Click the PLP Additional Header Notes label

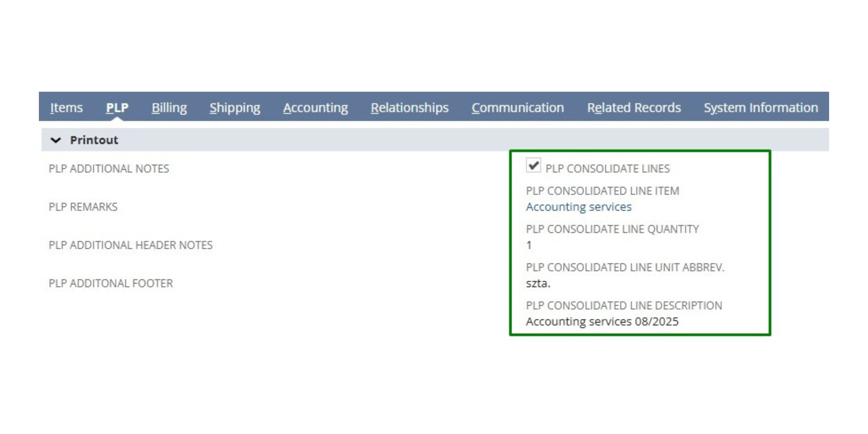click(x=131, y=245)
